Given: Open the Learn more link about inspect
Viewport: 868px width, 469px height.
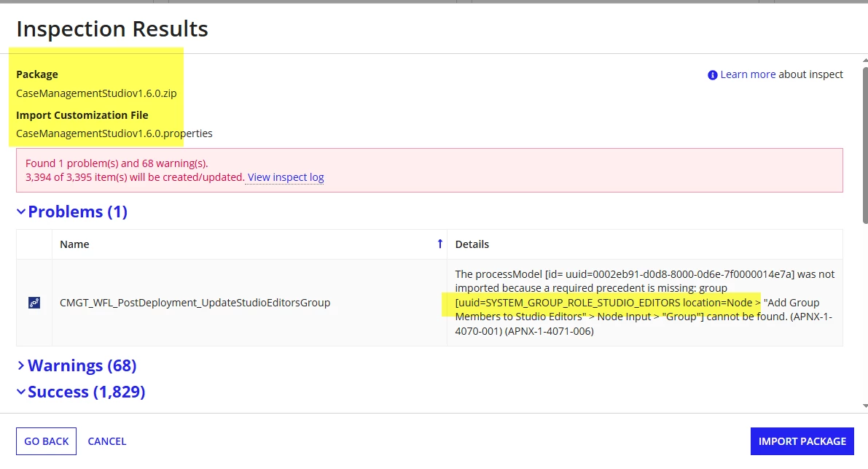Looking at the screenshot, I should (x=747, y=74).
